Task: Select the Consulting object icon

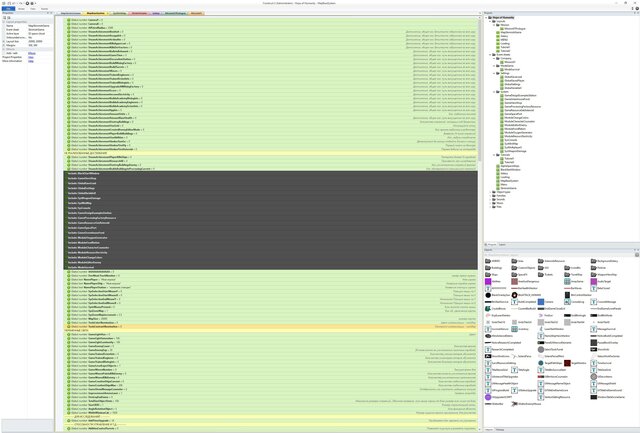Action: pos(567,302)
